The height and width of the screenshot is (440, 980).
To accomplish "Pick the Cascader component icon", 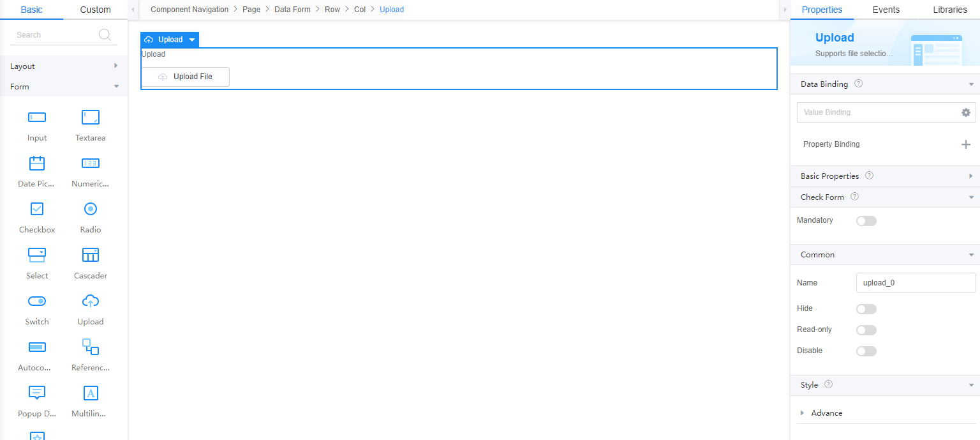I will [91, 255].
